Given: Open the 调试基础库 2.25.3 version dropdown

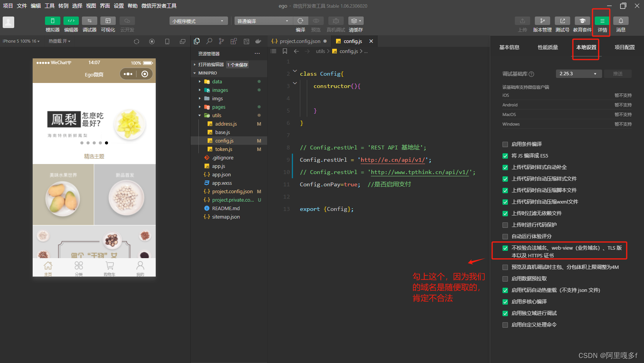Looking at the screenshot, I should click(578, 74).
